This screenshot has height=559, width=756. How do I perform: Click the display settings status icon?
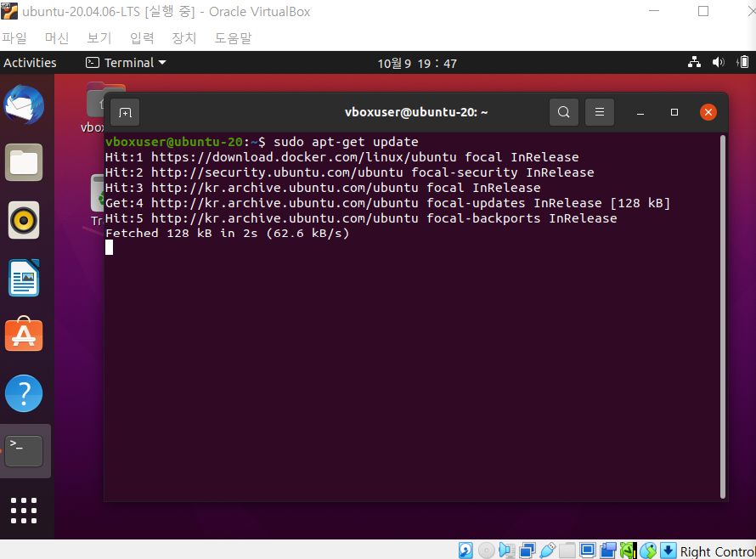point(588,551)
